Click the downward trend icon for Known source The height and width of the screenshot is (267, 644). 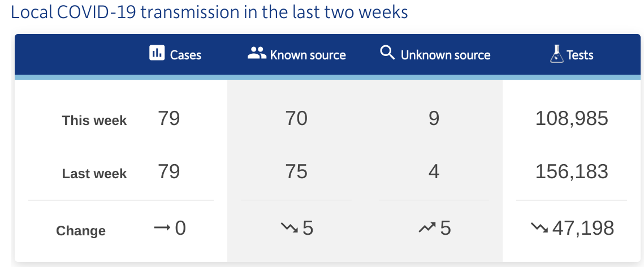pos(289,227)
